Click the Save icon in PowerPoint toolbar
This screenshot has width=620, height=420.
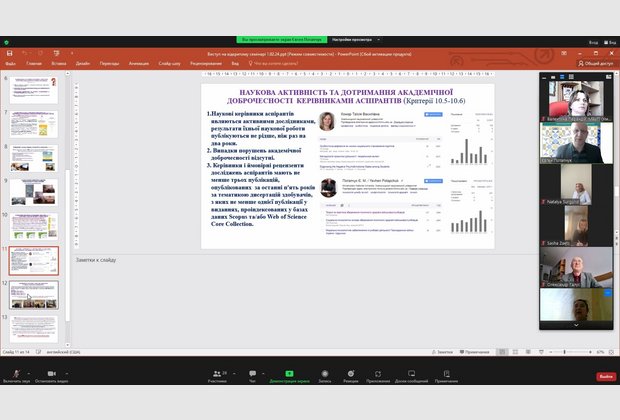[x=10, y=53]
